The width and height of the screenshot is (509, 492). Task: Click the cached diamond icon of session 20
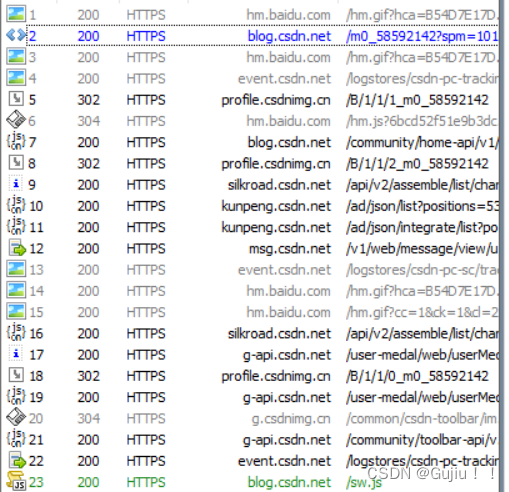[x=16, y=418]
